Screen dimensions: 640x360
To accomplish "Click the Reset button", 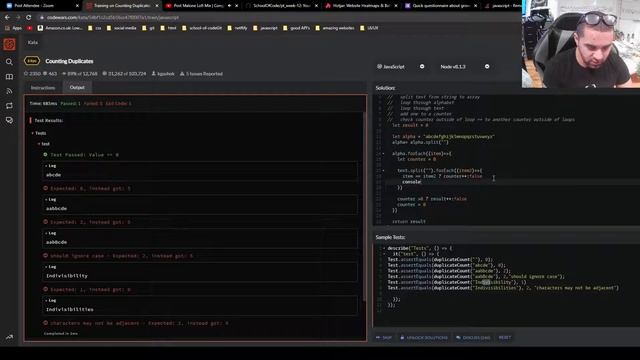I will [504, 338].
